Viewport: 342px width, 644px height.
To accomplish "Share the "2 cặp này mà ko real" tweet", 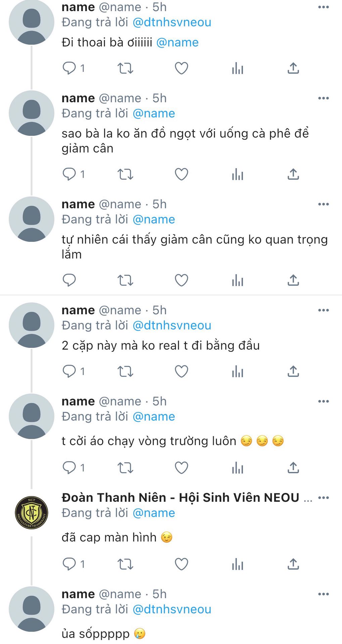I will 293,371.
